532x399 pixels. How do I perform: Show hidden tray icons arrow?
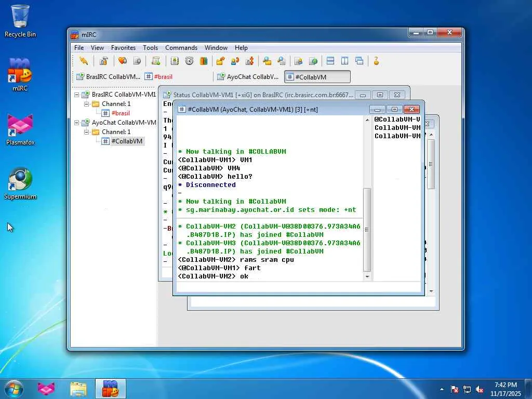(442, 390)
